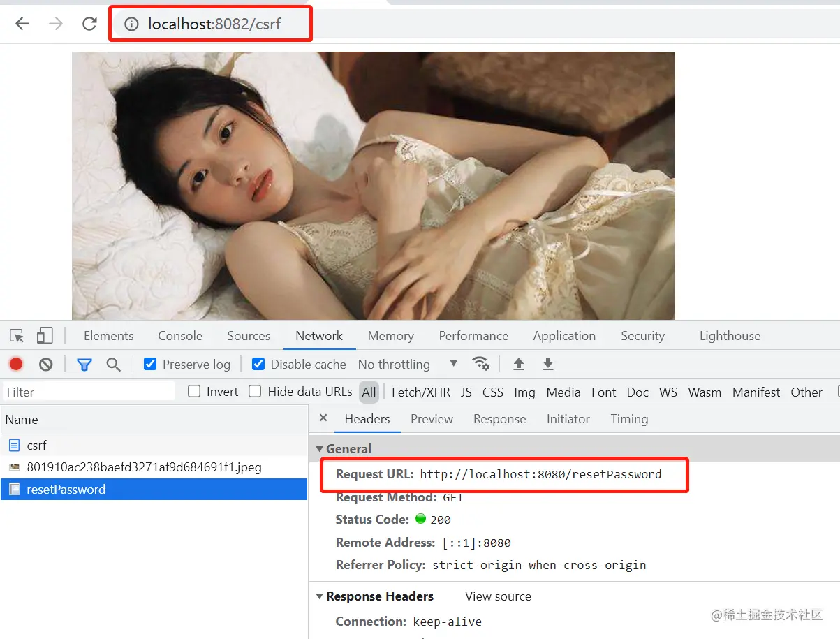Screen dimensions: 840x639
Task: Open the Preview detail tab
Action: (432, 419)
